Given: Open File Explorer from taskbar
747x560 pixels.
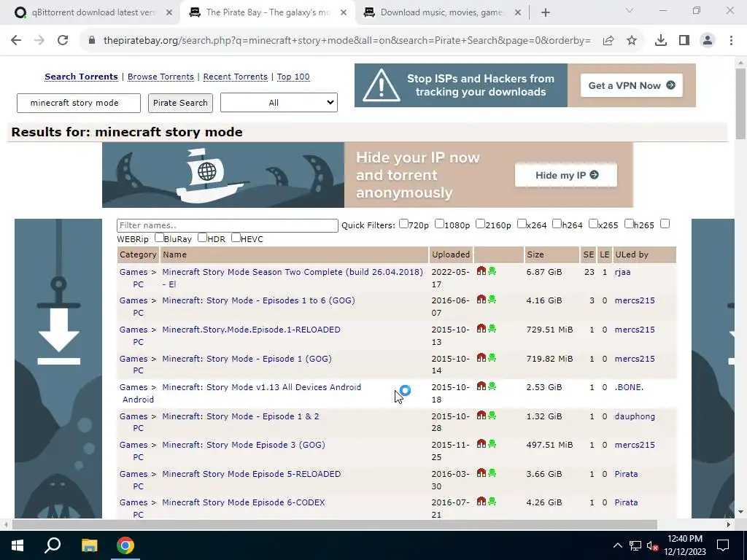Looking at the screenshot, I should coord(89,545).
